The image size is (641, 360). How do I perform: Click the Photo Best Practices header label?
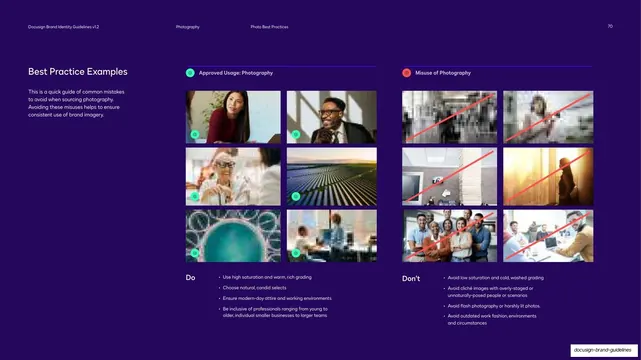tap(269, 27)
